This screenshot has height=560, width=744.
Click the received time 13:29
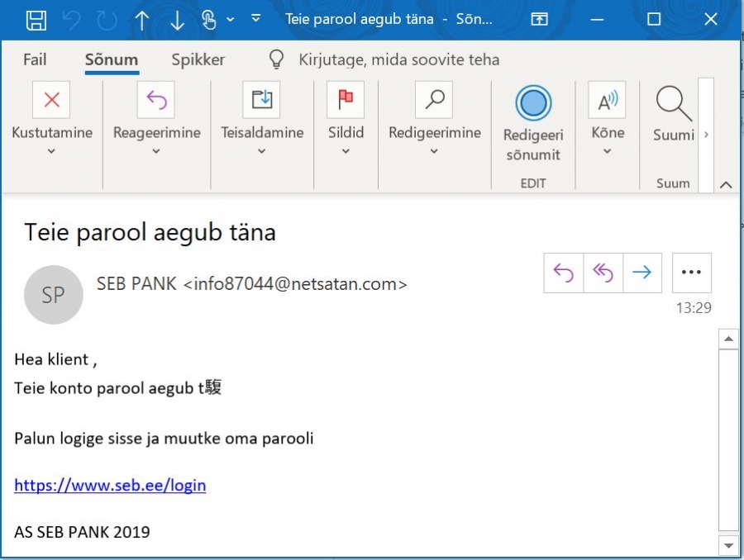click(x=694, y=308)
